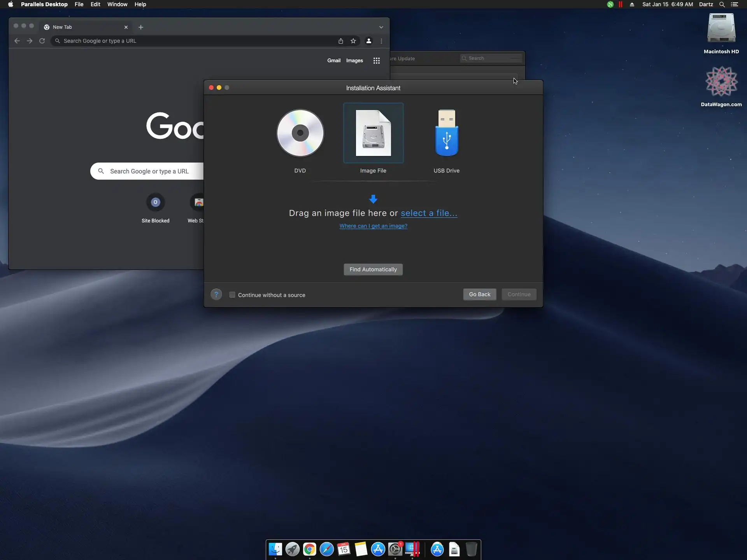Click the Find Automatically button
Image resolution: width=747 pixels, height=560 pixels.
373,269
